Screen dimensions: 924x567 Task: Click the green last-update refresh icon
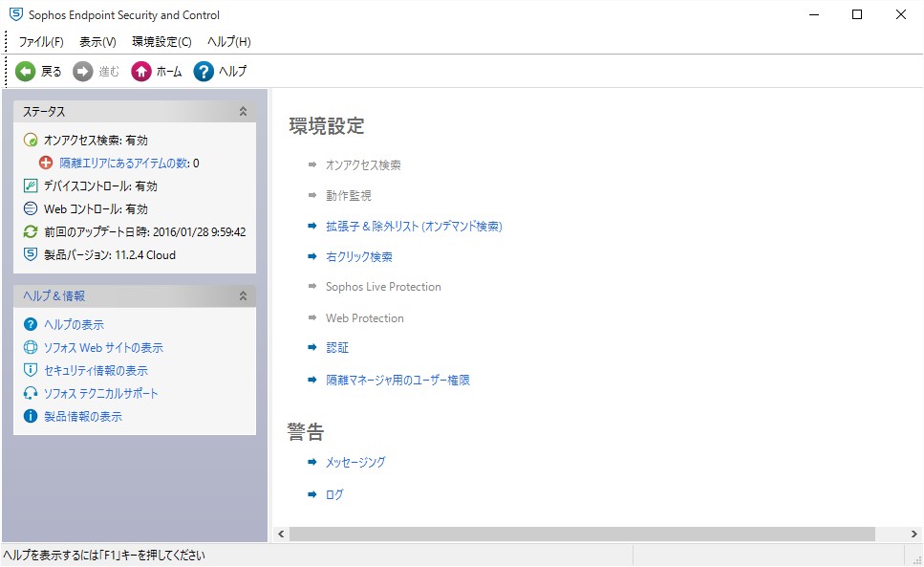pos(30,231)
